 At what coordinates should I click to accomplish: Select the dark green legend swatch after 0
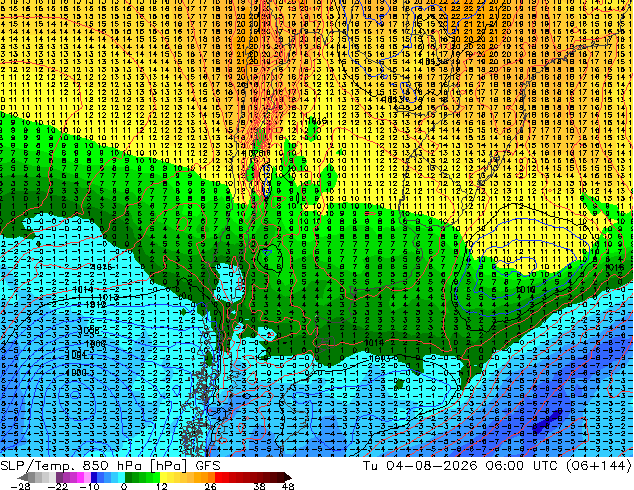click(128, 477)
